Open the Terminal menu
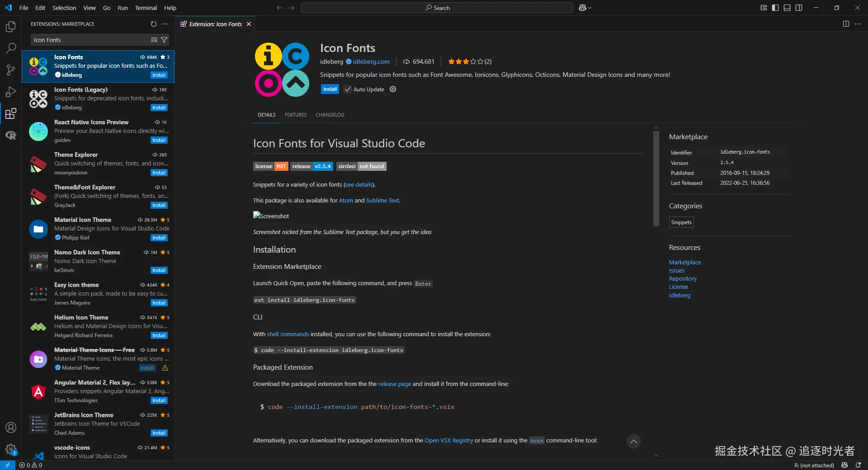Image resolution: width=868 pixels, height=470 pixels. [x=146, y=8]
